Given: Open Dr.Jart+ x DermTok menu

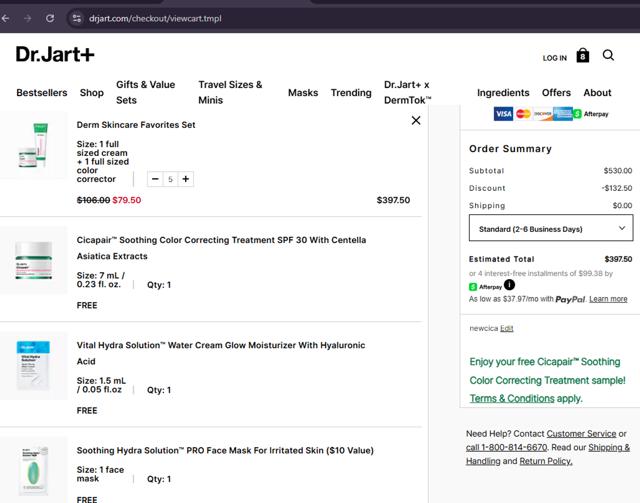Looking at the screenshot, I should click(x=407, y=92).
